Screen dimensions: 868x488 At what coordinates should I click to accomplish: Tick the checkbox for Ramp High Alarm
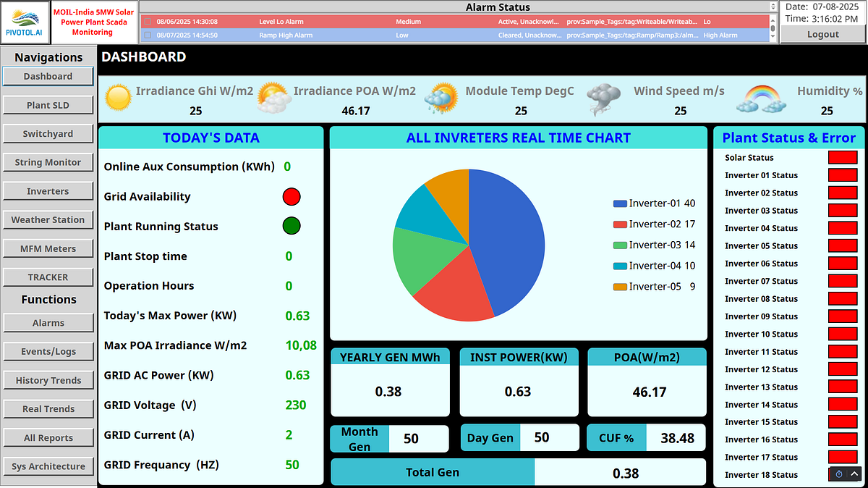[x=148, y=35]
